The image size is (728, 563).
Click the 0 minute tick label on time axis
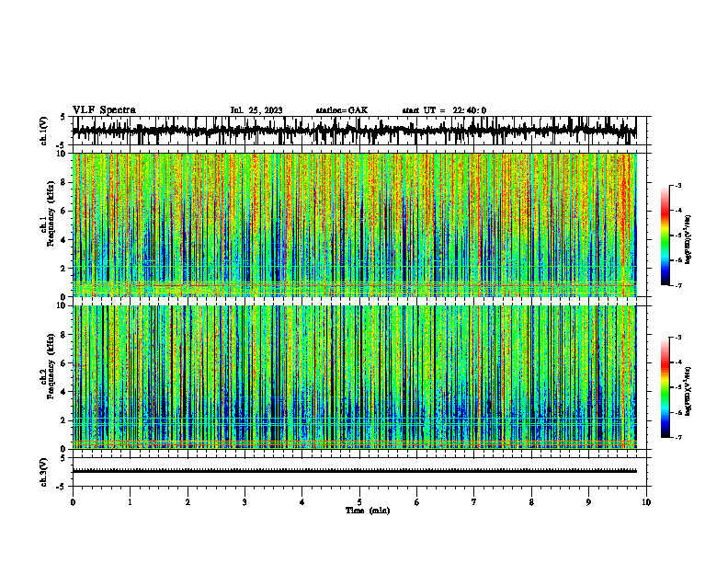(x=73, y=502)
